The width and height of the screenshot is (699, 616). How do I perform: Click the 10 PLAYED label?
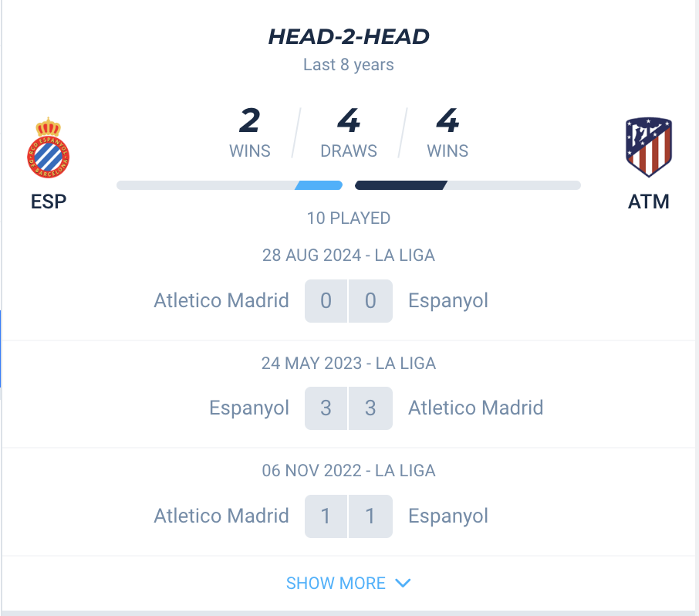click(x=349, y=218)
